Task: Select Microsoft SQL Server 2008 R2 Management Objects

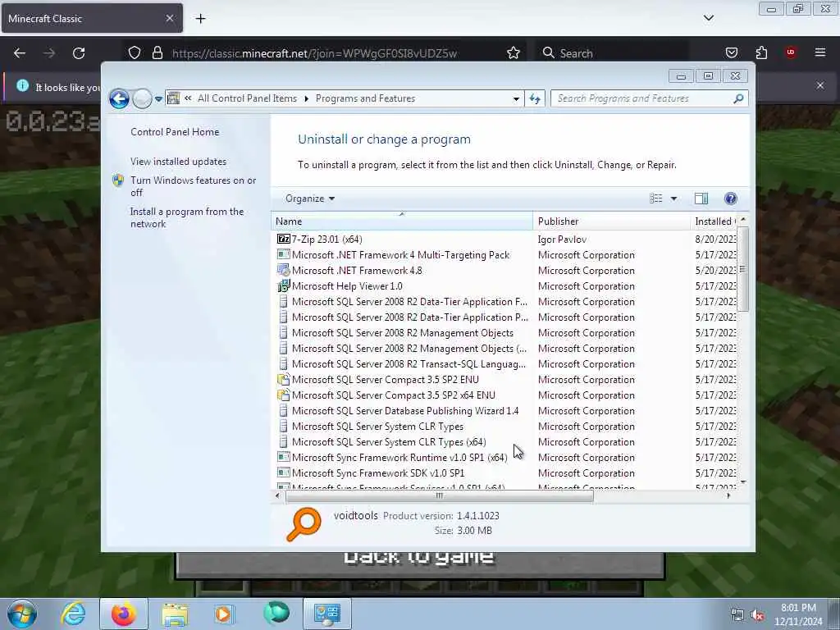Action: coord(402,333)
